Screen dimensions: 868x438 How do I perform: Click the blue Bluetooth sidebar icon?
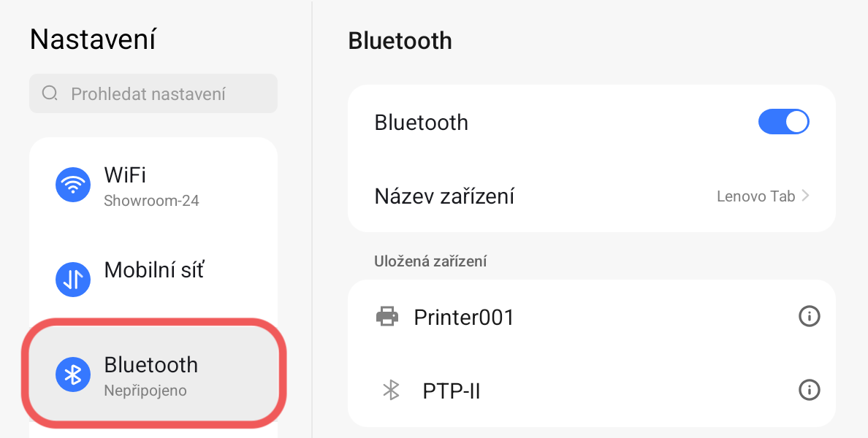pyautogui.click(x=73, y=374)
